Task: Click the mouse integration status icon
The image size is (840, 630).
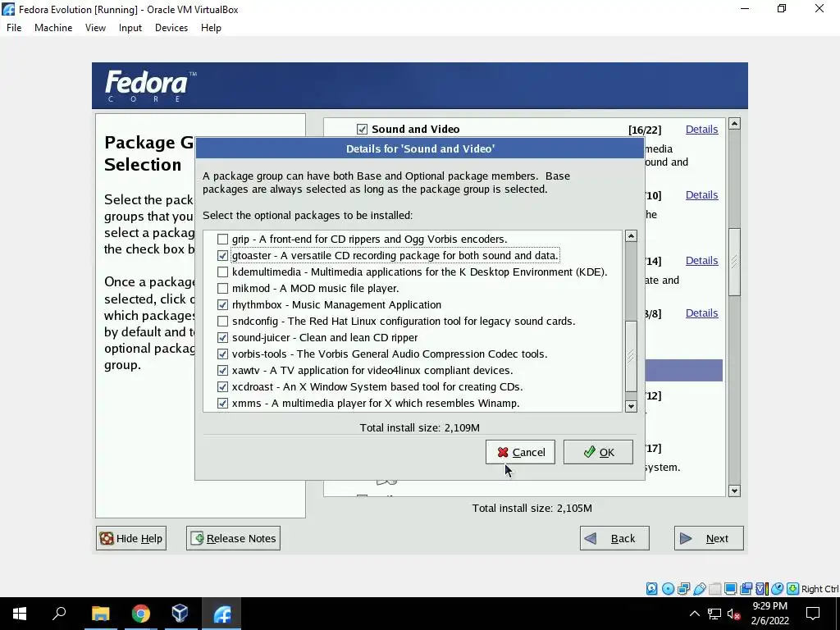Action: [x=778, y=589]
